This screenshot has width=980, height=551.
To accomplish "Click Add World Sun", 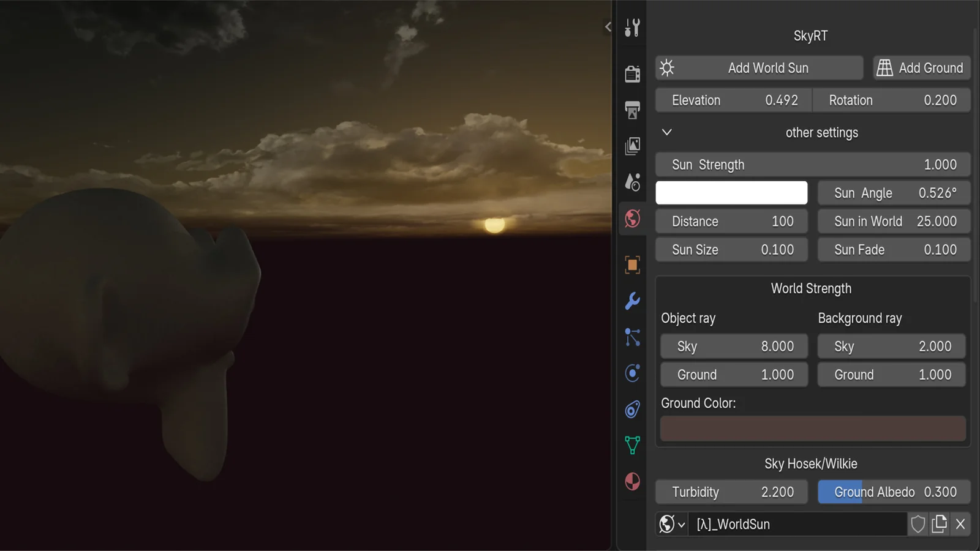I will pyautogui.click(x=759, y=68).
